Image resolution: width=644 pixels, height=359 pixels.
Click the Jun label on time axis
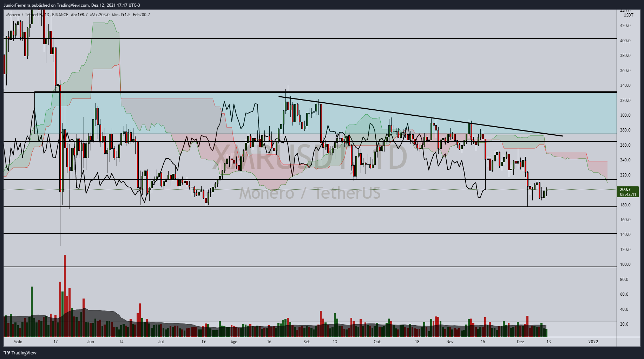pyautogui.click(x=91, y=342)
